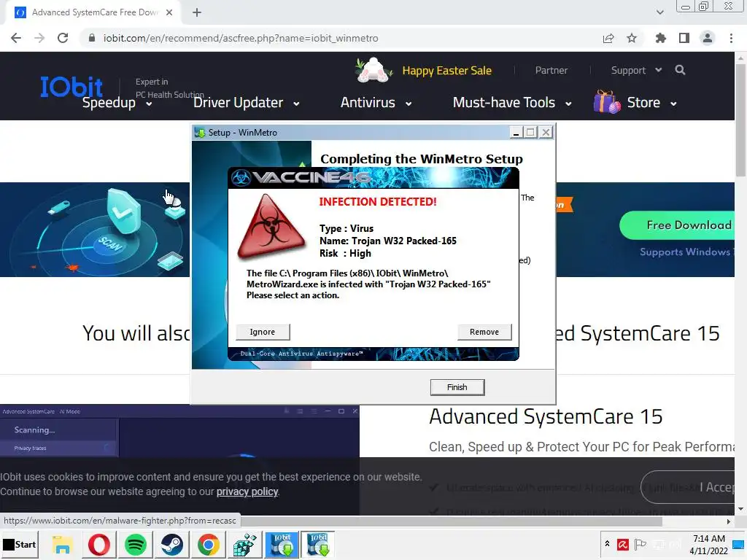This screenshot has width=747, height=560.
Task: Open the Chrome profile icon
Action: pos(708,38)
